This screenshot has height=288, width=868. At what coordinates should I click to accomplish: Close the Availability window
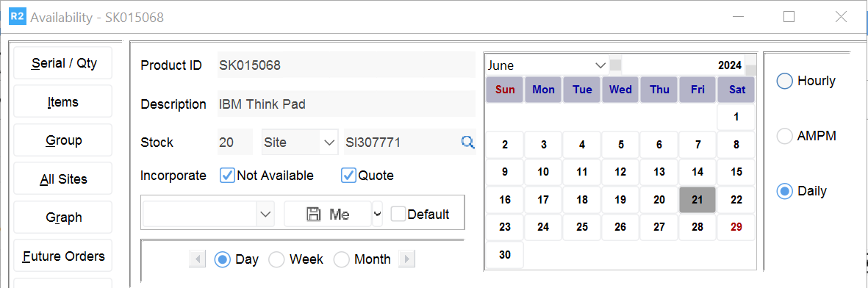841,17
